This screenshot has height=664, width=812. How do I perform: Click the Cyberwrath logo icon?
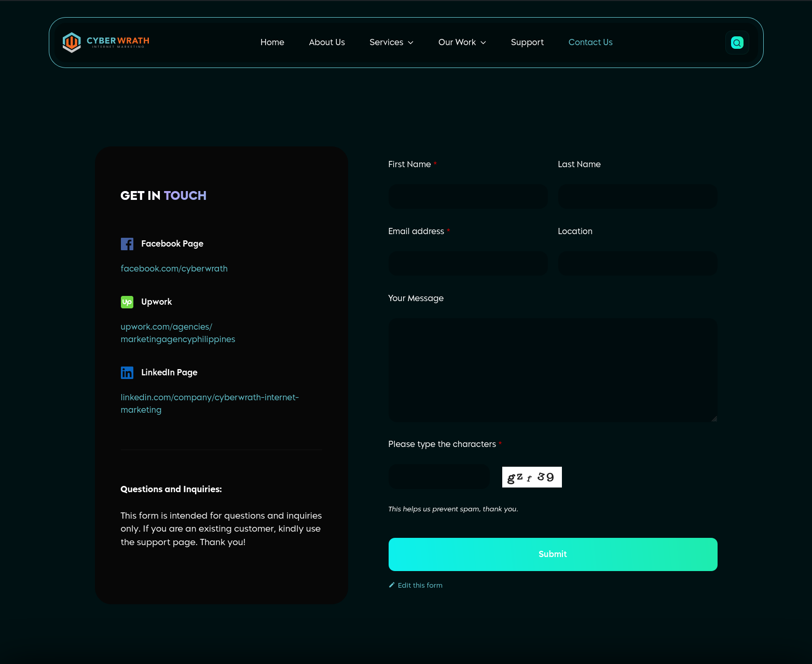pyautogui.click(x=72, y=43)
